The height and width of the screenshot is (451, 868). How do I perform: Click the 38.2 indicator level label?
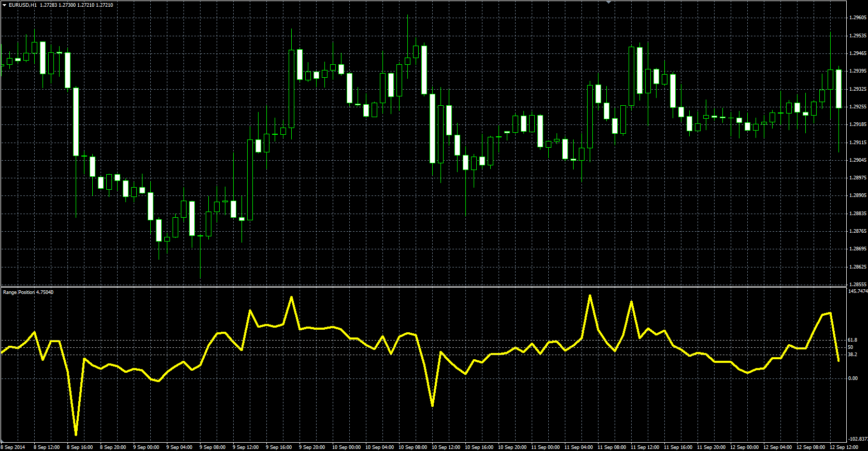tap(852, 355)
